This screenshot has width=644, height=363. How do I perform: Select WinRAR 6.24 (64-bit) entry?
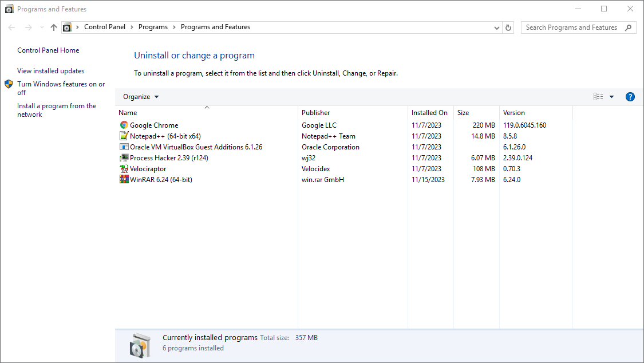coord(161,179)
